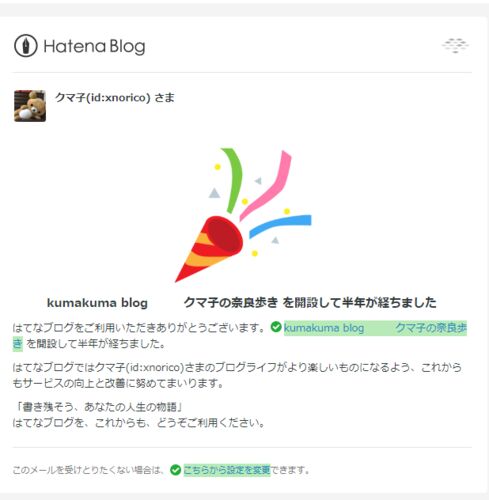Open クマ子's teddy bear avatar thumbnail
489x500 pixels.
tap(30, 106)
